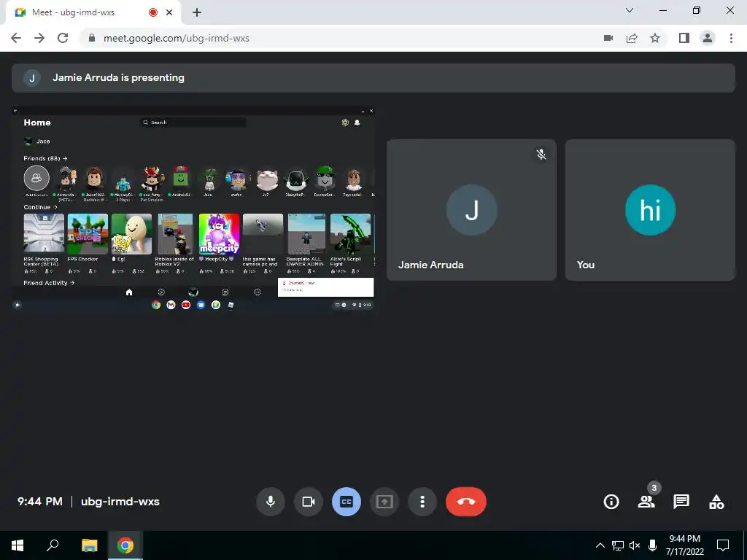Select the You participant tile
This screenshot has width=747, height=560.
[650, 210]
